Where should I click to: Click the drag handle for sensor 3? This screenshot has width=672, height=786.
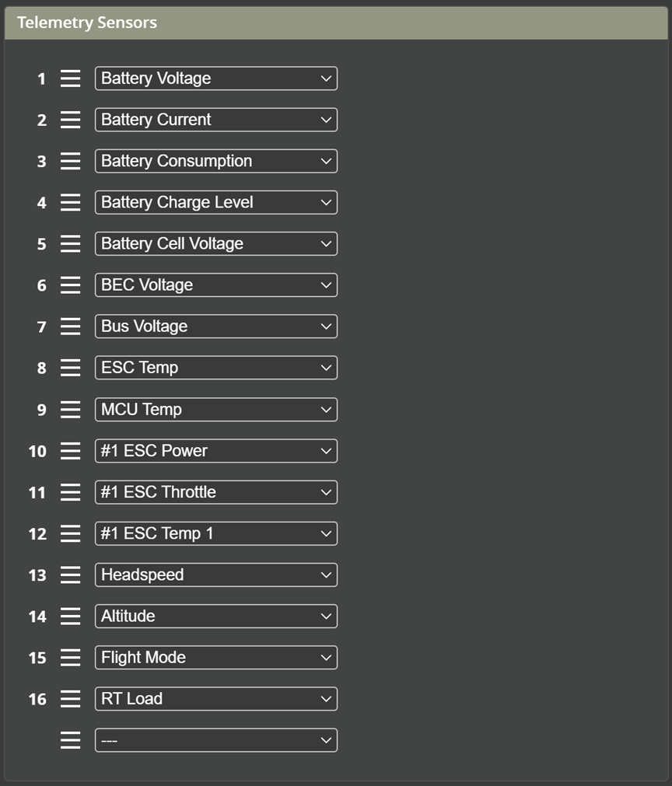tap(70, 161)
